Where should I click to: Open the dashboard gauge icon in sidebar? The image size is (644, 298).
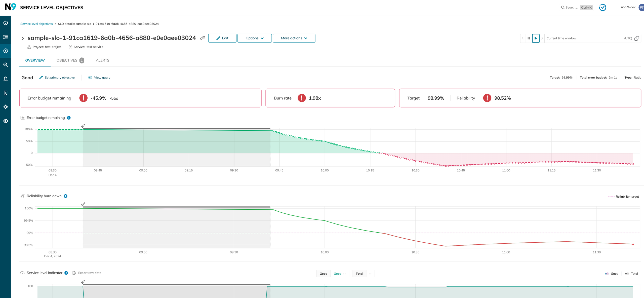(x=6, y=23)
